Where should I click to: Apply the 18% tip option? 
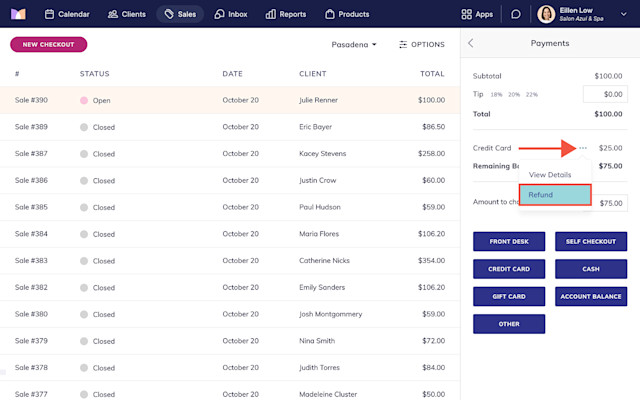click(x=496, y=95)
